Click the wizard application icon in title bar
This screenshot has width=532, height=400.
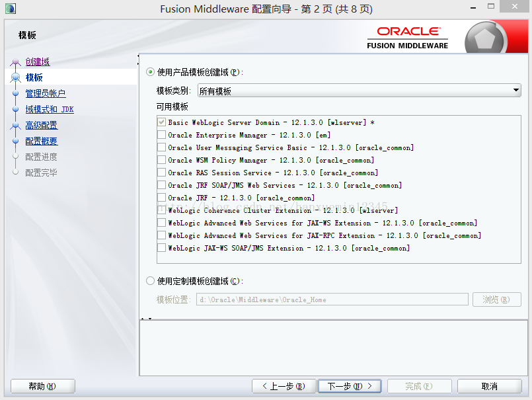coord(10,9)
